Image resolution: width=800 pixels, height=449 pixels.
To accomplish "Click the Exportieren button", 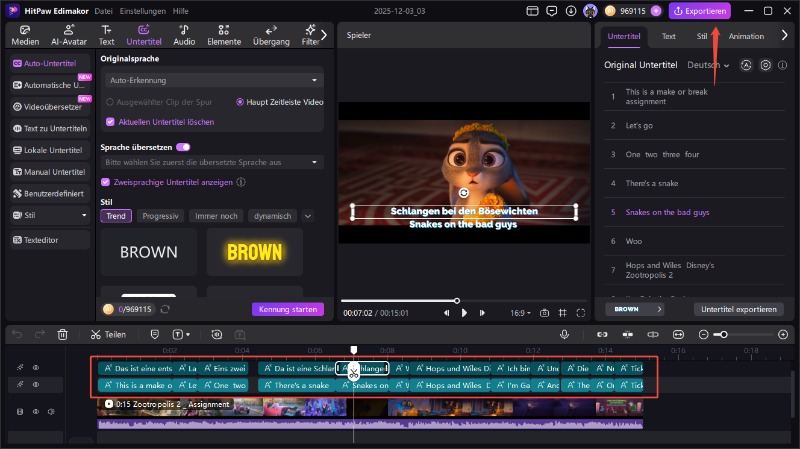I will coord(700,11).
